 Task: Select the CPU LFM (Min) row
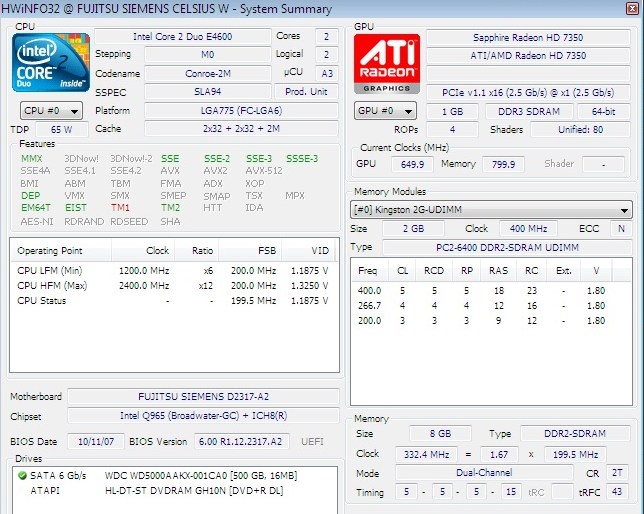click(x=173, y=271)
